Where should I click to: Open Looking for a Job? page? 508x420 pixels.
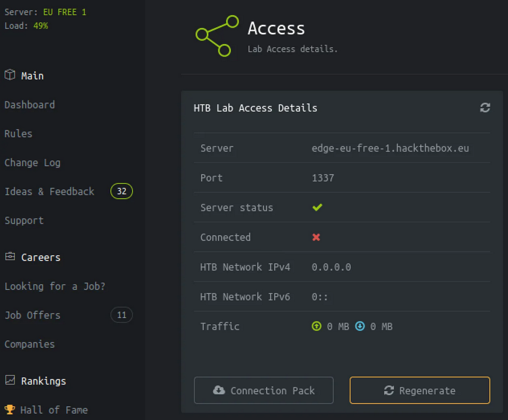pos(55,286)
